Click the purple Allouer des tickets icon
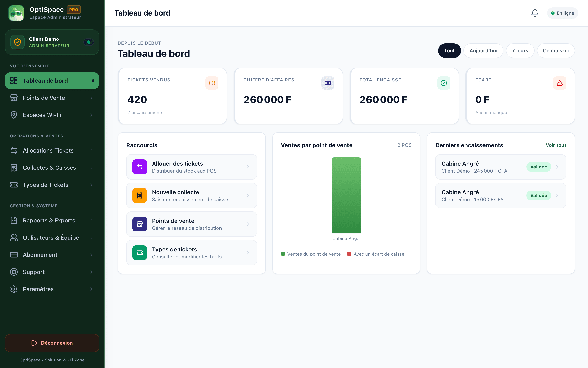 (139, 167)
